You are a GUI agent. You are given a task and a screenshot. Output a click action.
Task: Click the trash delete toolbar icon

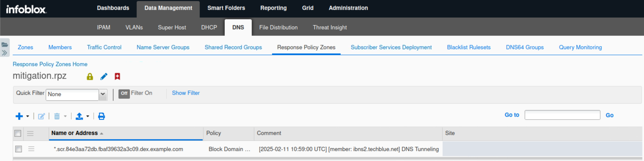[57, 116]
